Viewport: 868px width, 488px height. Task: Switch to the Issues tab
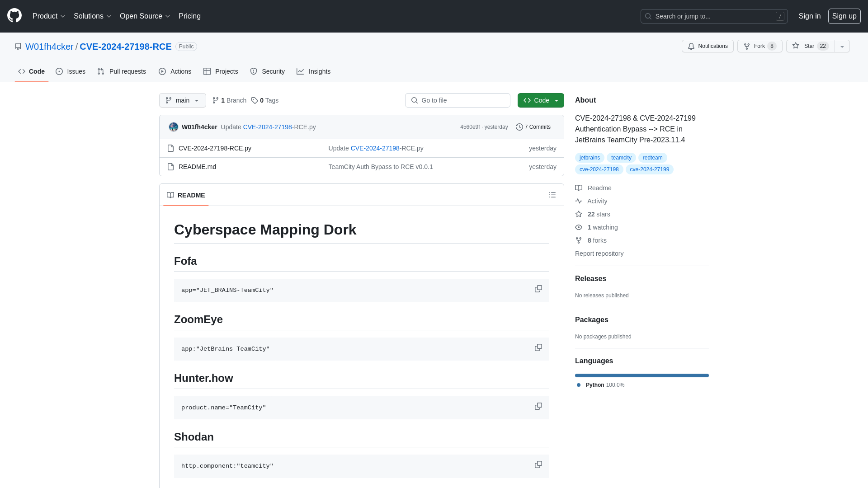pyautogui.click(x=71, y=71)
